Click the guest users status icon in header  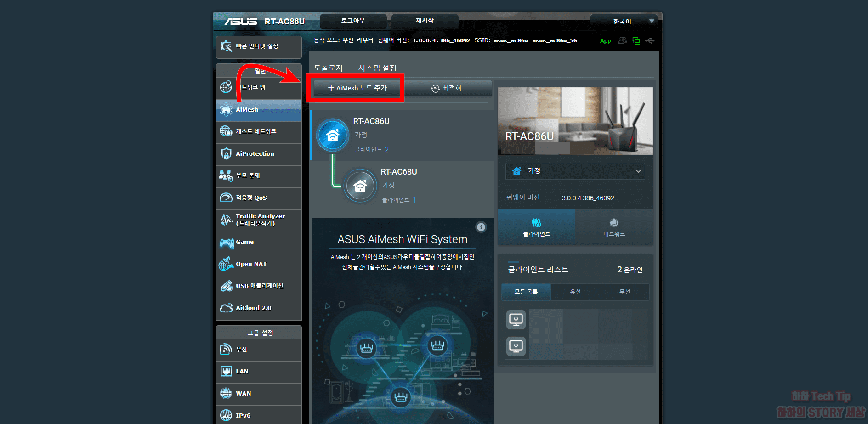click(x=622, y=40)
